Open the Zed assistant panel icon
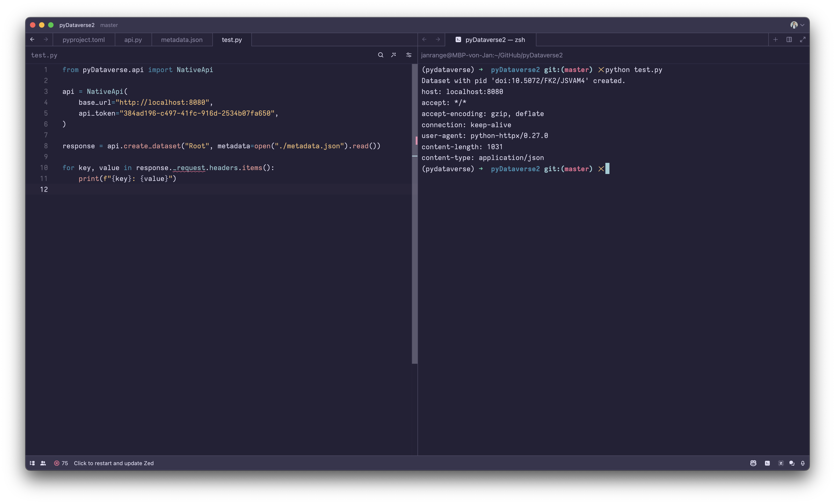The image size is (835, 504). 781,463
